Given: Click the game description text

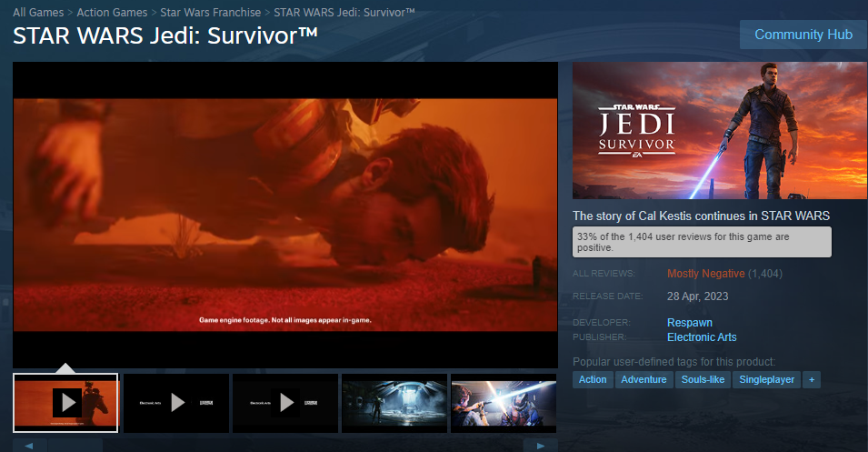Looking at the screenshot, I should 701,216.
